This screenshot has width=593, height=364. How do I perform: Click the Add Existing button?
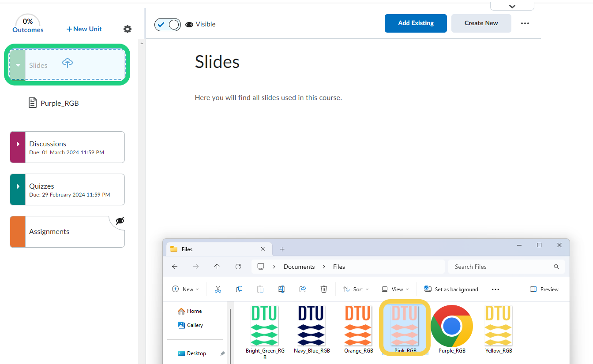416,23
